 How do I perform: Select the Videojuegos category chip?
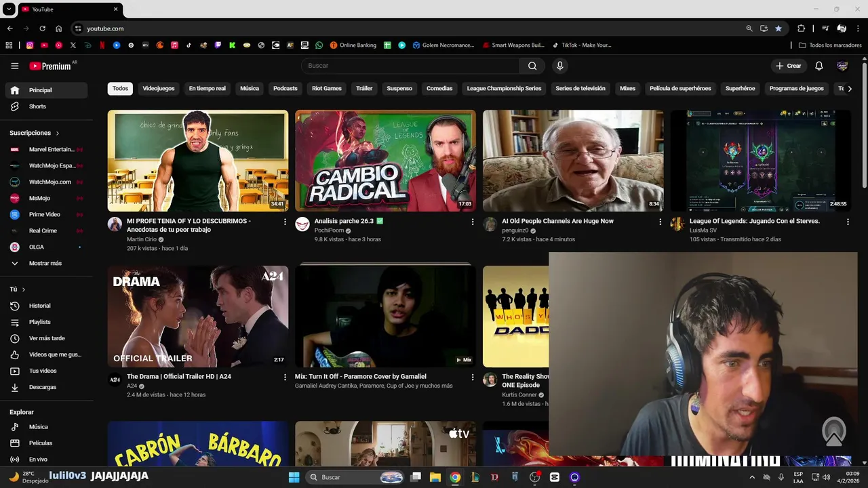coord(159,89)
